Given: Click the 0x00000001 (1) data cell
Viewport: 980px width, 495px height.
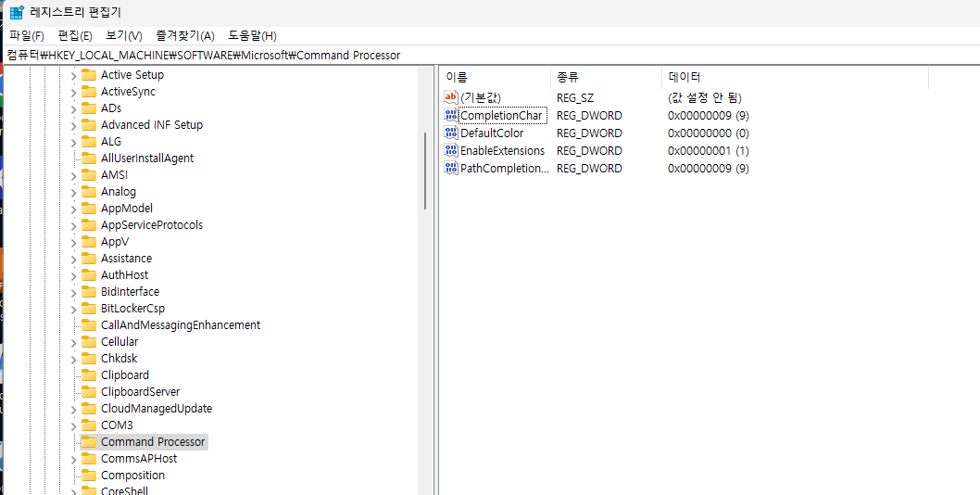Looking at the screenshot, I should pyautogui.click(x=708, y=151).
